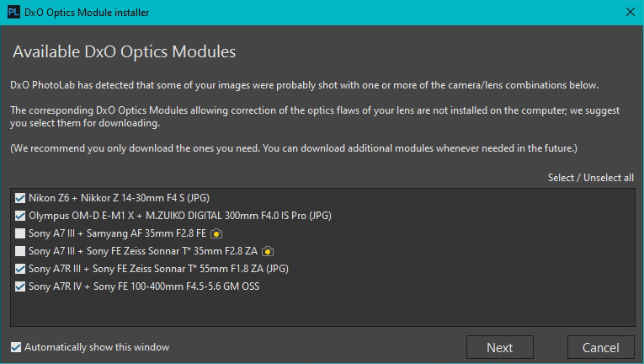Image resolution: width=644 pixels, height=364 pixels.
Task: Click the DxO Optics Module installer title text
Action: pos(87,13)
